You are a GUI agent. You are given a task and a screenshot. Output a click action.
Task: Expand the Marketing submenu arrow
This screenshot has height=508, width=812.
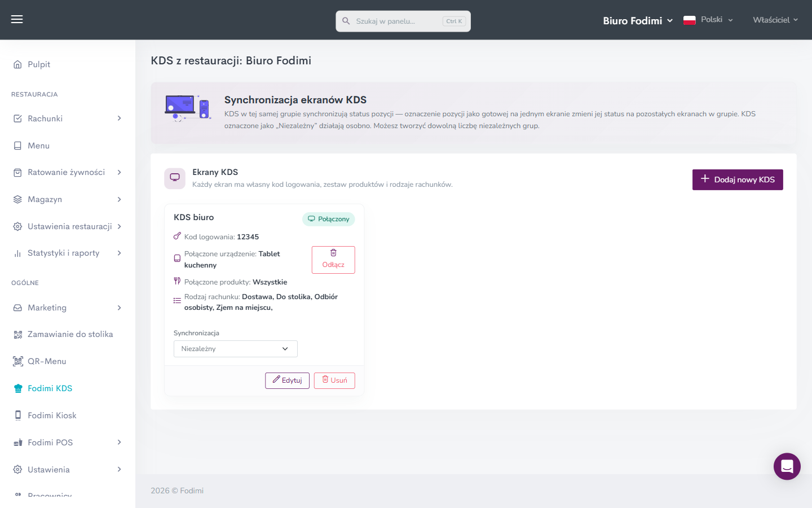(x=120, y=308)
